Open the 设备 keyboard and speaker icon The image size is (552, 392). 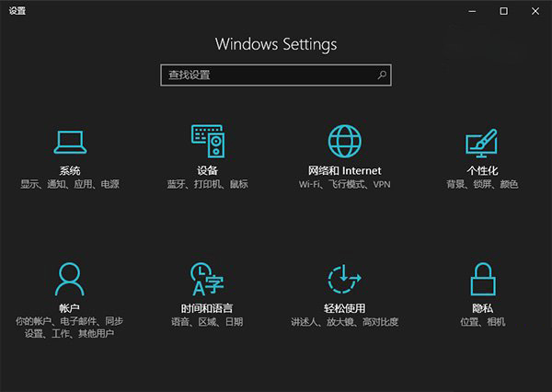[x=208, y=141]
